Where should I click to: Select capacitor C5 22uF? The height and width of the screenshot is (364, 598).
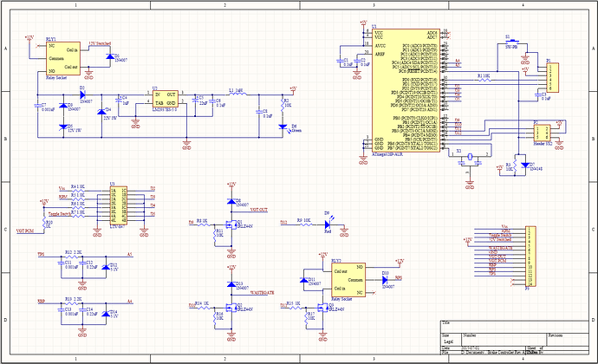coord(195,100)
